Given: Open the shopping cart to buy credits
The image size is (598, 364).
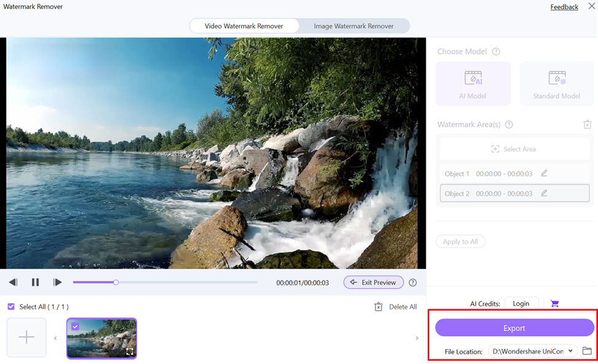Looking at the screenshot, I should (554, 303).
